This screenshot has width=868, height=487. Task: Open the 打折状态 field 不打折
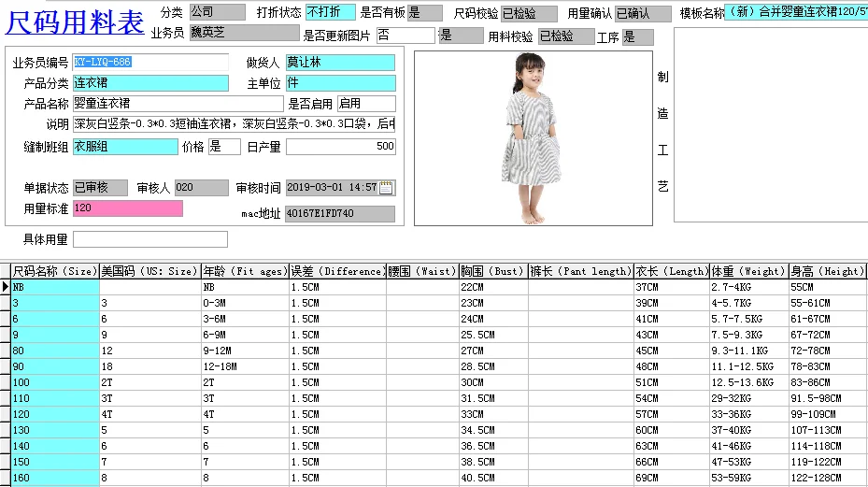point(331,11)
